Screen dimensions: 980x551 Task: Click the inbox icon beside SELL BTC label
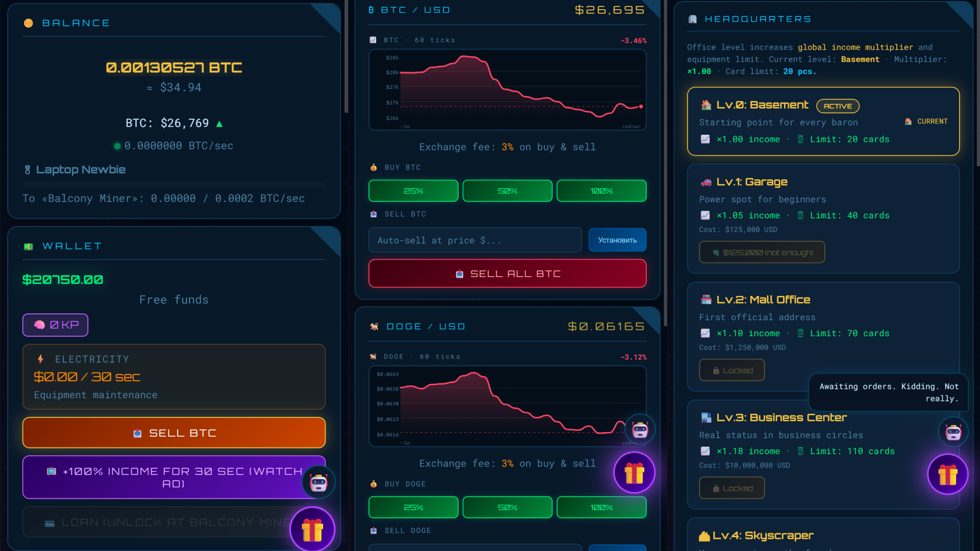(x=374, y=214)
